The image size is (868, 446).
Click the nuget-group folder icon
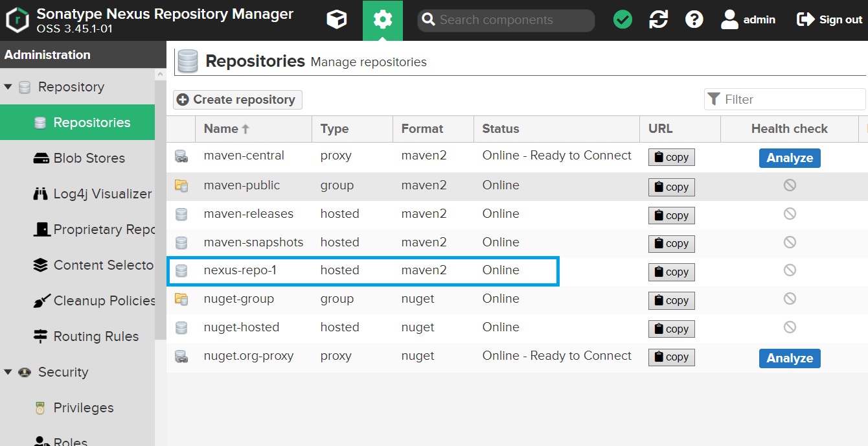[x=181, y=299]
